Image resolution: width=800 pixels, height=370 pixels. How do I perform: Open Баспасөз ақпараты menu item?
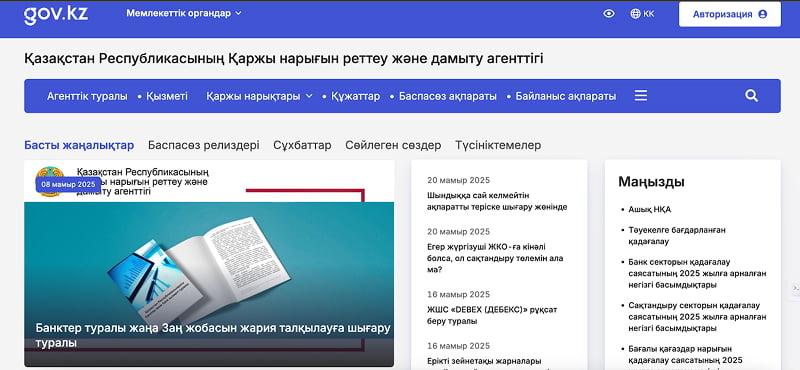click(447, 96)
